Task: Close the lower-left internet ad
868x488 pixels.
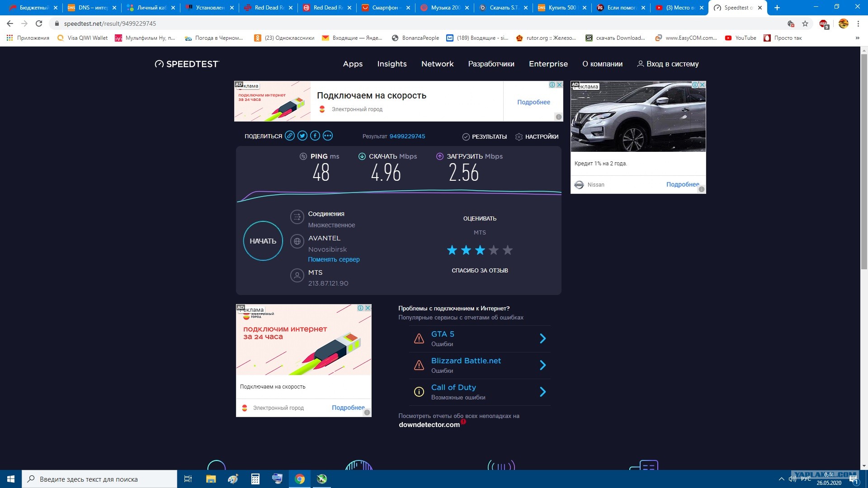Action: (368, 308)
